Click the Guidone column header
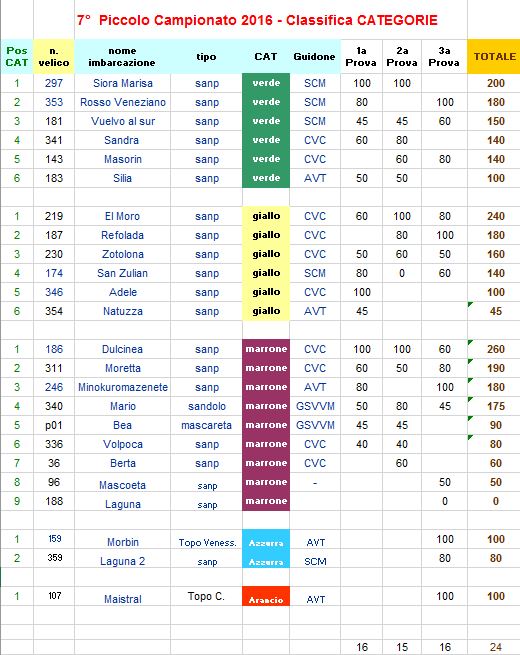Screen dimensions: 520x655 315,56
